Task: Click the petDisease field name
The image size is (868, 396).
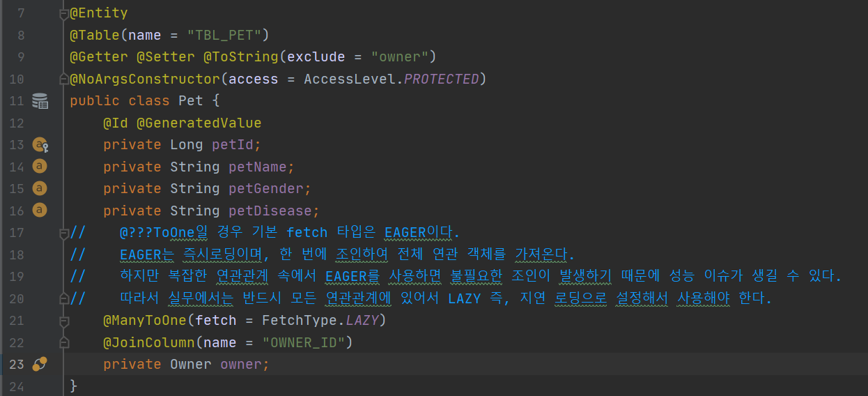Action: click(270, 211)
